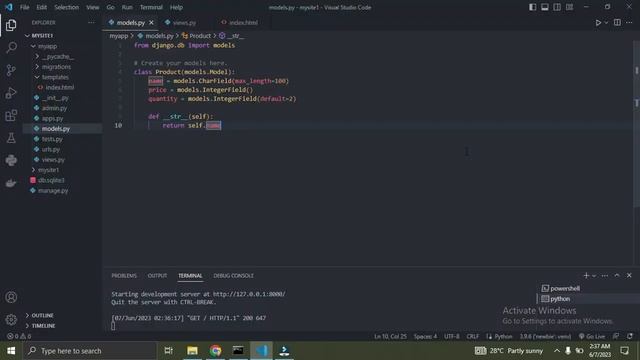Open Customize Layout button
Image resolution: width=640 pixels, height=360 pixels.
click(569, 7)
